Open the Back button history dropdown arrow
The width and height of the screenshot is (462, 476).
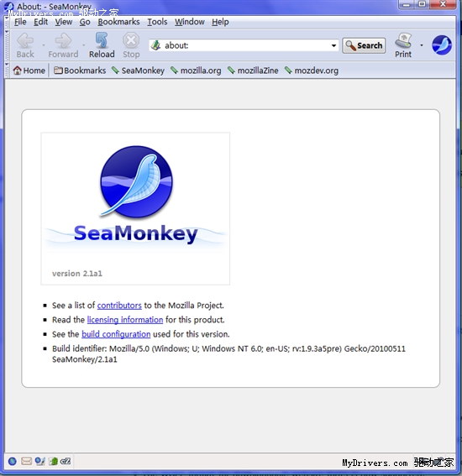[44, 45]
